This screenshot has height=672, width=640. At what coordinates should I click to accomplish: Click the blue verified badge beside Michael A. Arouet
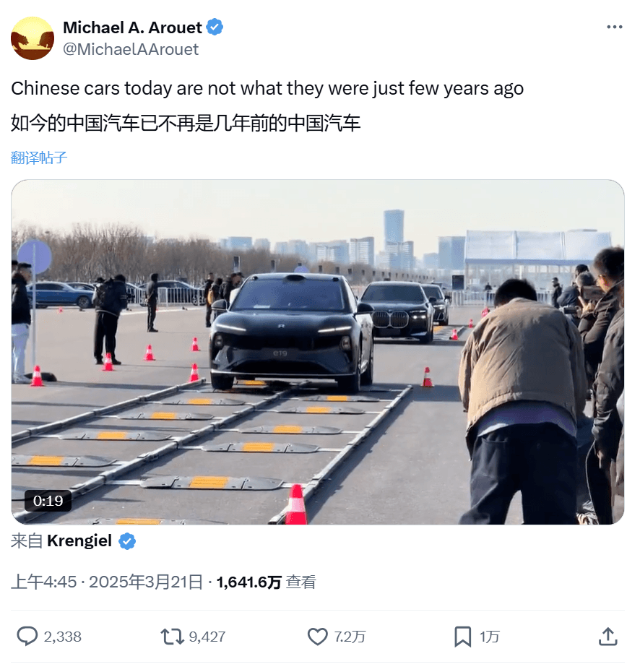(215, 27)
